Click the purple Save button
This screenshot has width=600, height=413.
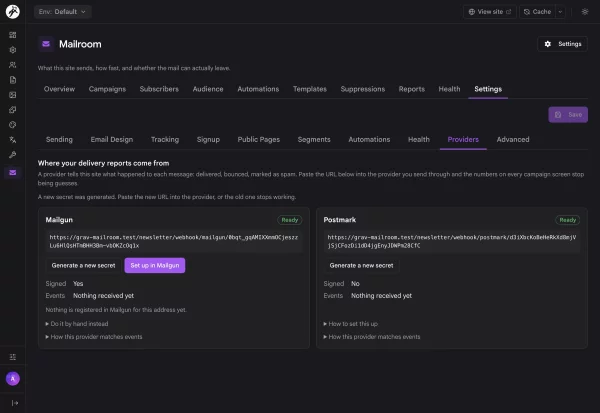point(568,114)
